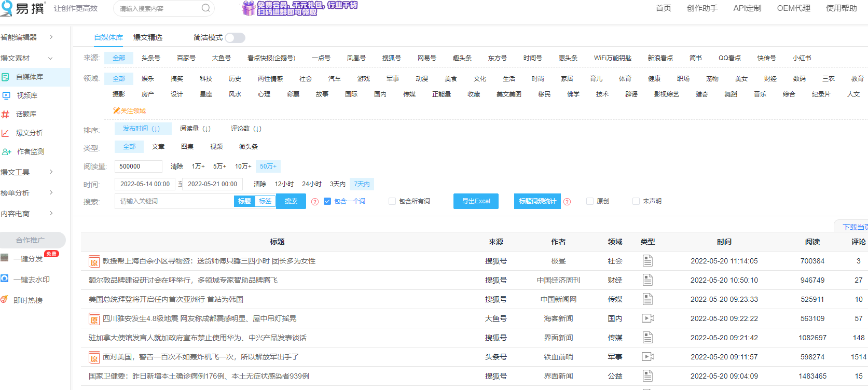Click article icon in 驻加拿大使馆 row
This screenshot has height=390, width=868.
(647, 338)
